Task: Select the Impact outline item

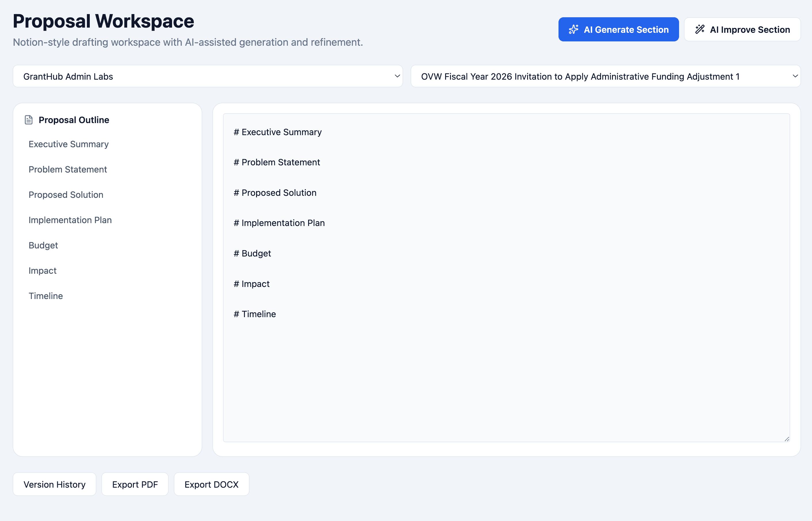Action: tap(43, 270)
